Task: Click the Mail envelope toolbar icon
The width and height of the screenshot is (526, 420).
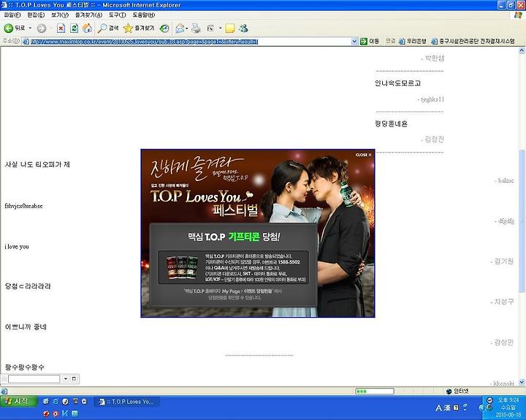Action: pos(180,28)
